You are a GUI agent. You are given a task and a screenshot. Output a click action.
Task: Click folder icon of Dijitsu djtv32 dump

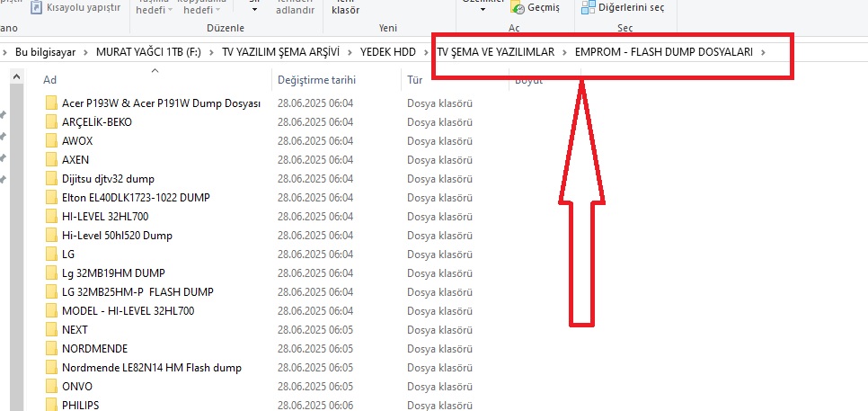click(x=51, y=179)
